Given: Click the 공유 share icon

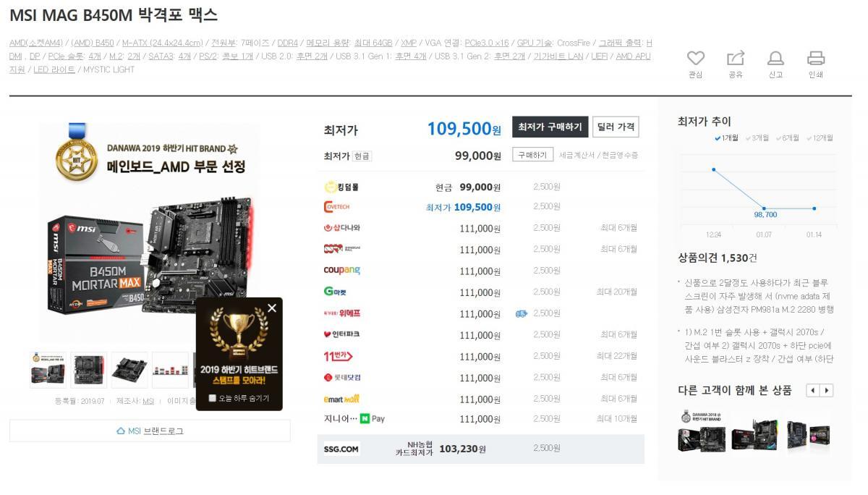Looking at the screenshot, I should (735, 59).
